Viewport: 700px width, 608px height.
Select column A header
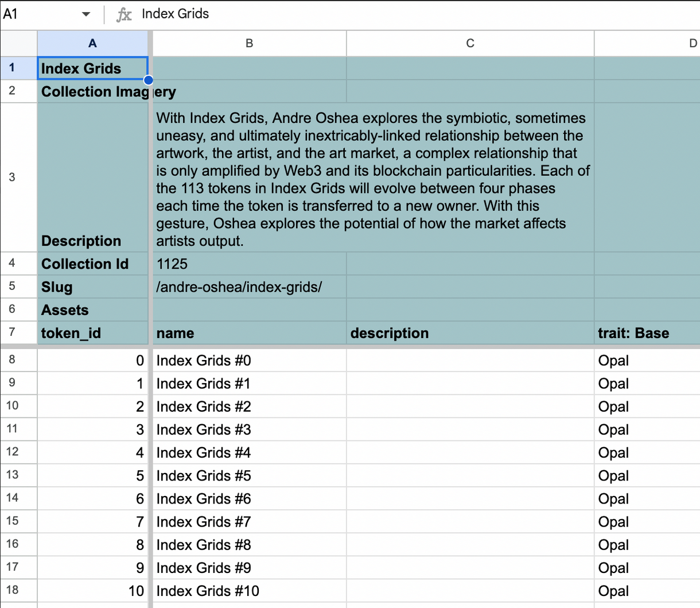tap(92, 43)
